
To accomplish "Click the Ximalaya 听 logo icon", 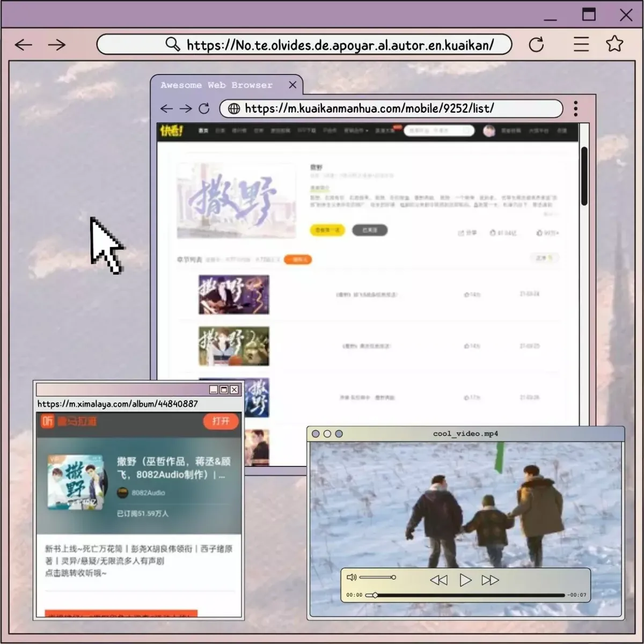I will point(48,421).
